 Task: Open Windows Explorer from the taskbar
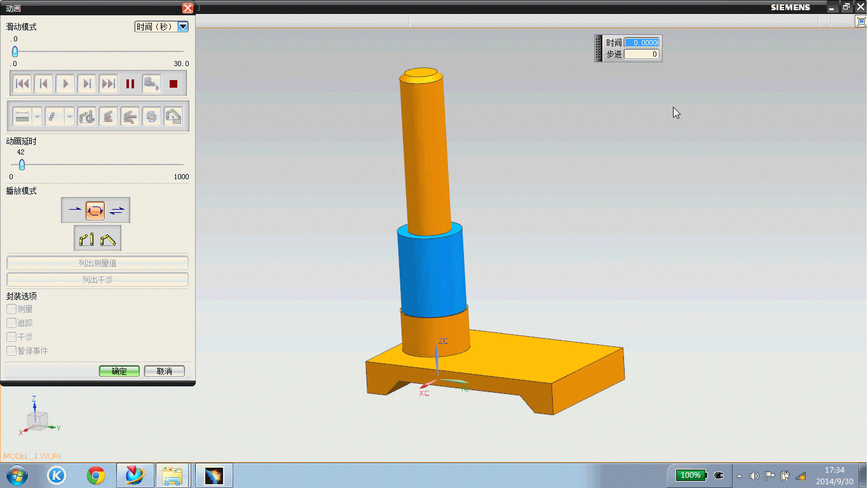pos(172,475)
